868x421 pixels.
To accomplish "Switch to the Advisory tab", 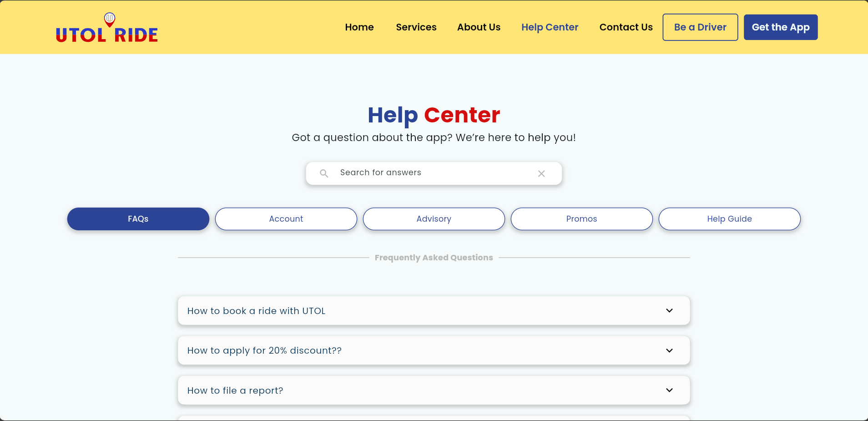I will click(x=434, y=219).
